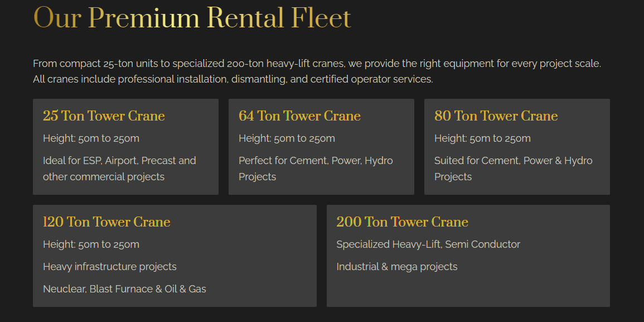Click the "Our Premium Rental Fleet" heading
This screenshot has width=644, height=322.
click(x=192, y=18)
